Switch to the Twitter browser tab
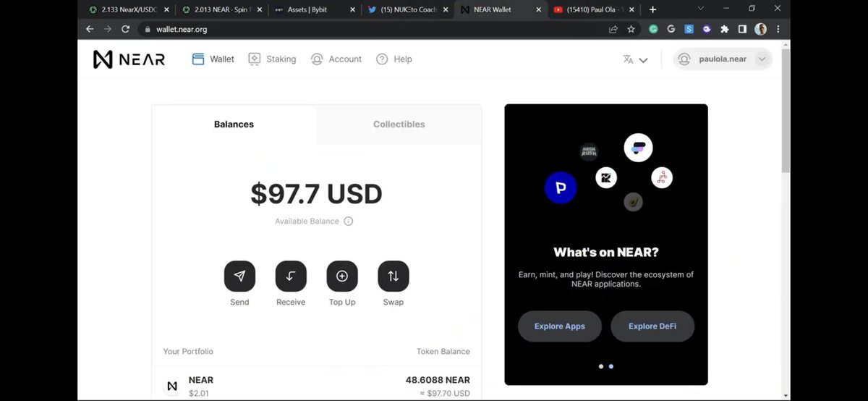Screen dimensions: 868x401 pyautogui.click(x=409, y=9)
